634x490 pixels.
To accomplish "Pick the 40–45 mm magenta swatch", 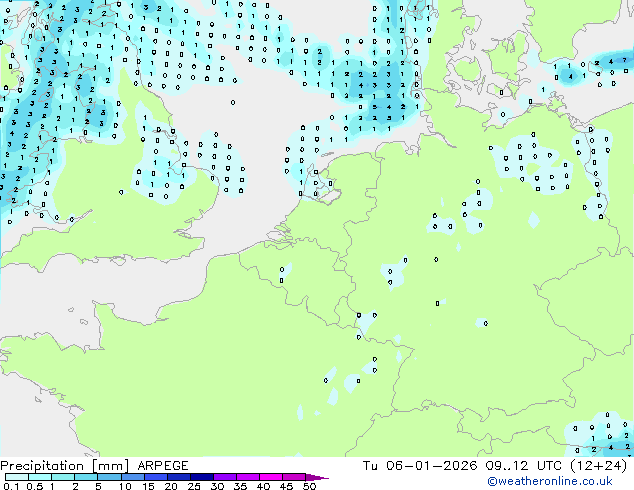I will tap(271, 477).
